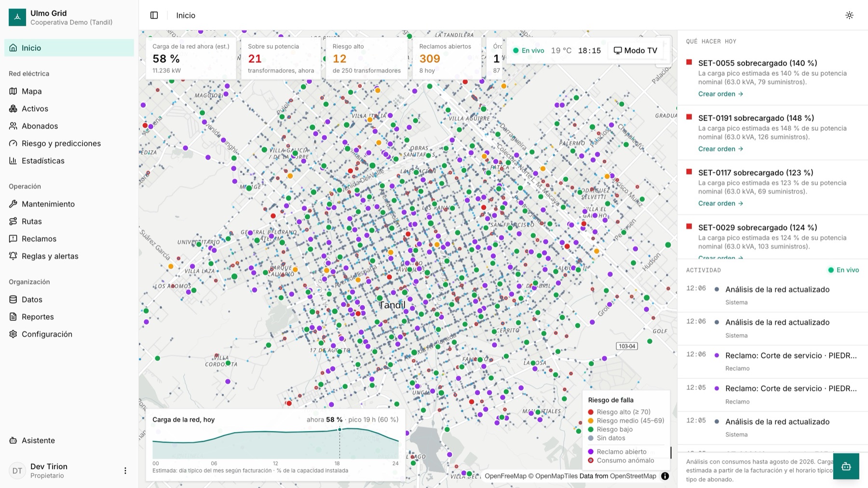This screenshot has height=488, width=868.
Task: Select the Reclamos abiertos stat card
Action: [x=447, y=58]
